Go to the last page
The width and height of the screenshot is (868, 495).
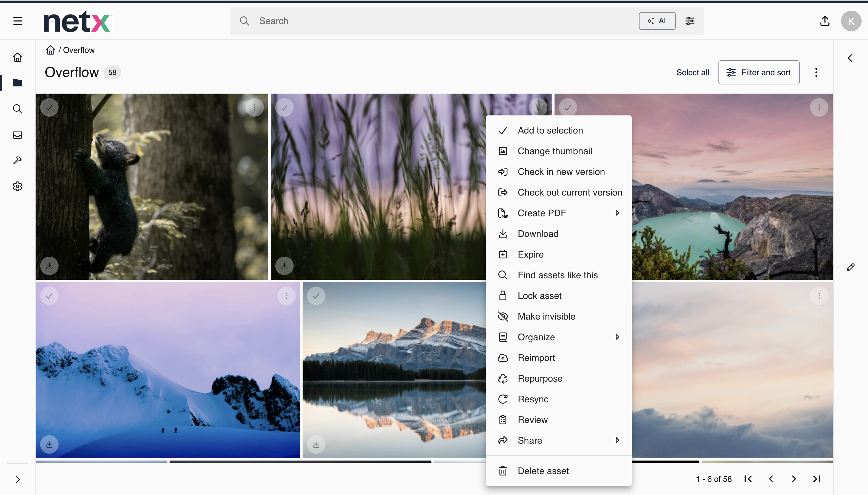pos(817,479)
